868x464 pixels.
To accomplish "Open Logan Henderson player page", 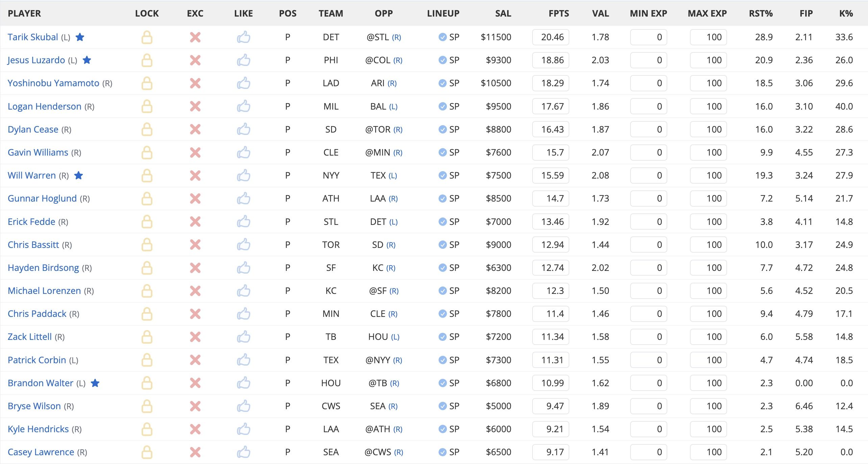I will 45,107.
